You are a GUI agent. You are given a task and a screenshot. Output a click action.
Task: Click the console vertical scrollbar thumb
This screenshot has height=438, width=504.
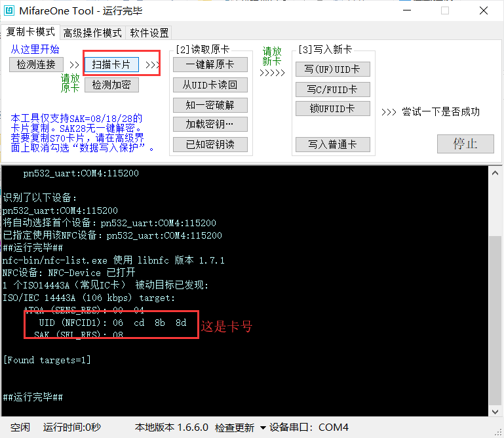[495, 320]
